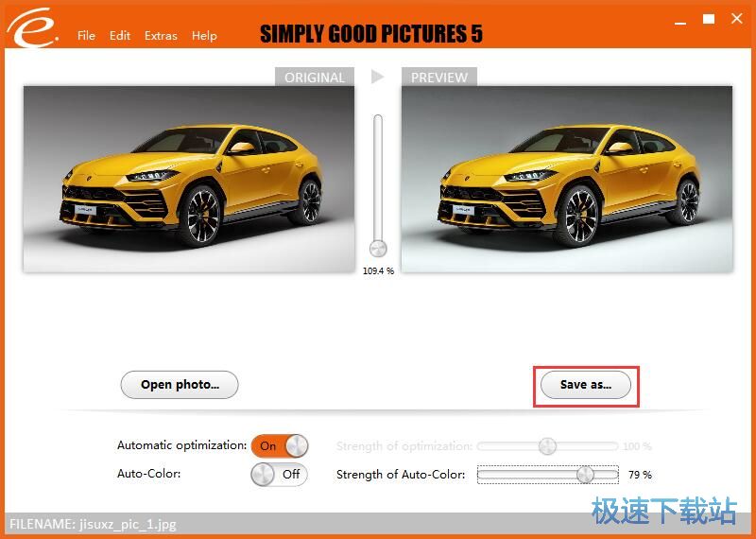Click the Automatic optimization: label
756x539 pixels.
click(181, 444)
